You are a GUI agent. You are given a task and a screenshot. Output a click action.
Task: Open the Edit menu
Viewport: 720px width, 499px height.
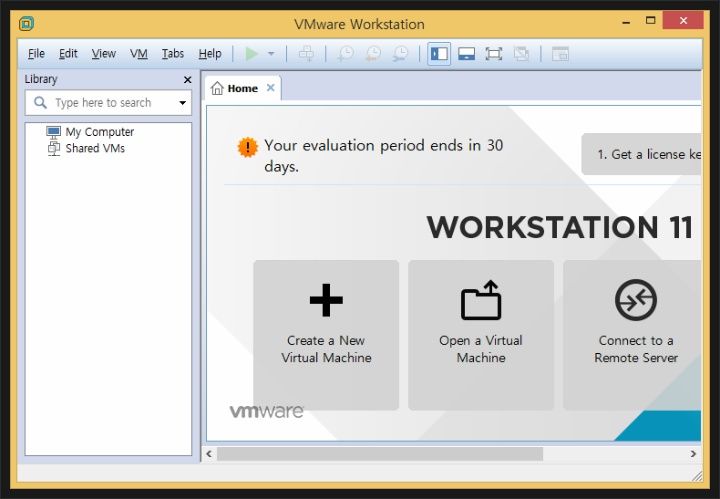(x=68, y=54)
